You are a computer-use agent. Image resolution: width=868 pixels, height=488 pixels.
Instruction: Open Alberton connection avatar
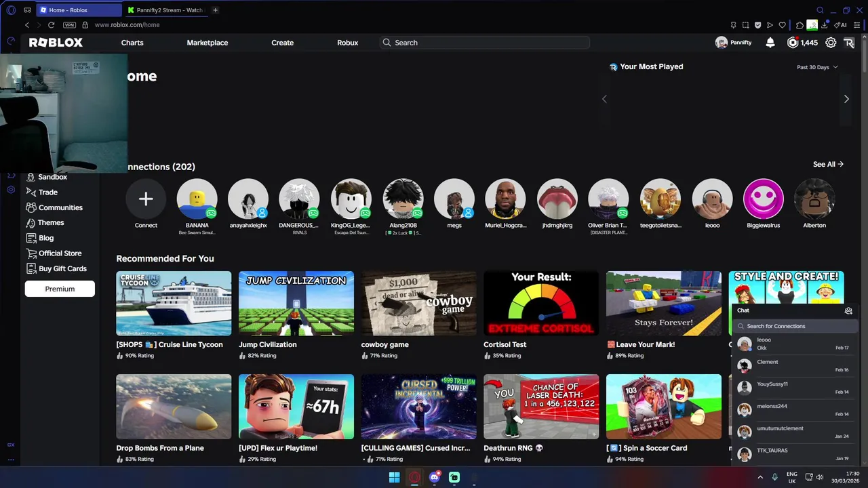pyautogui.click(x=814, y=199)
